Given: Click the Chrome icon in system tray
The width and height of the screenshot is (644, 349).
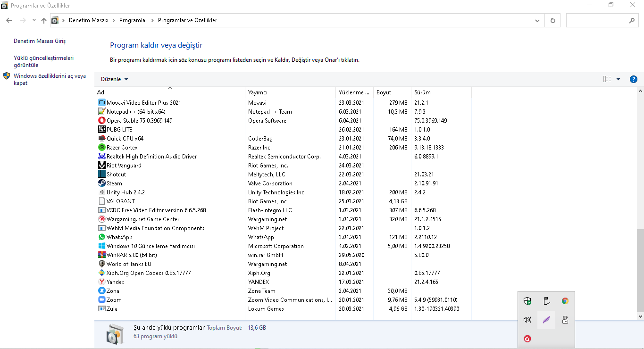Looking at the screenshot, I should [x=565, y=301].
